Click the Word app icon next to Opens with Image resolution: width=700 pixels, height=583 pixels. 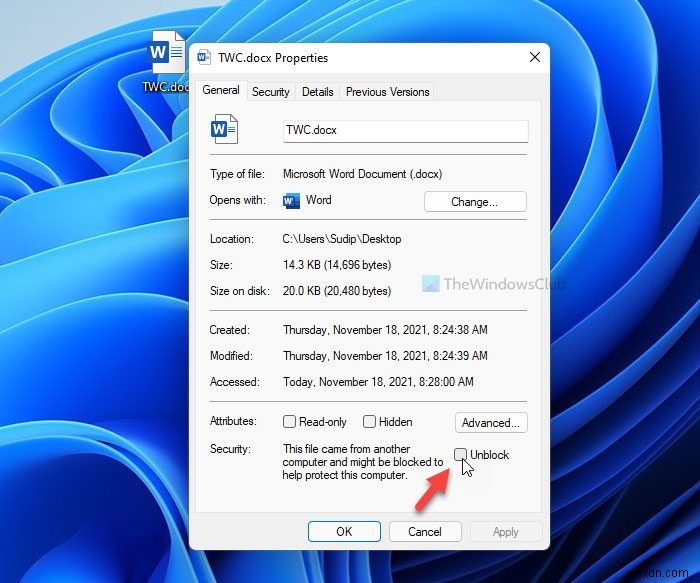[x=292, y=200]
